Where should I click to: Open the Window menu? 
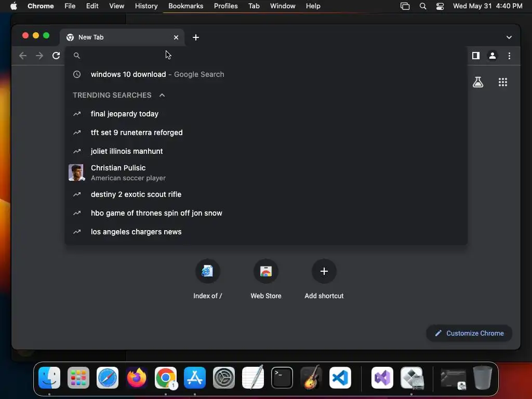pyautogui.click(x=283, y=6)
